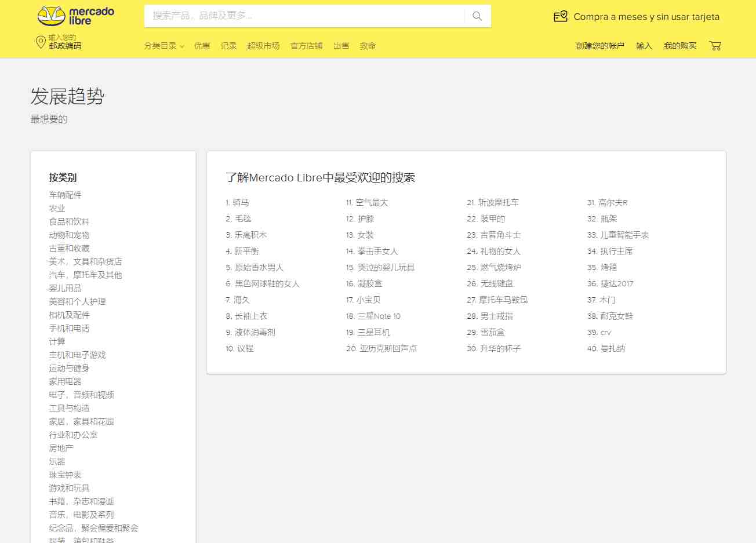Select the 房地产 category
The image size is (756, 543).
coord(61,448)
